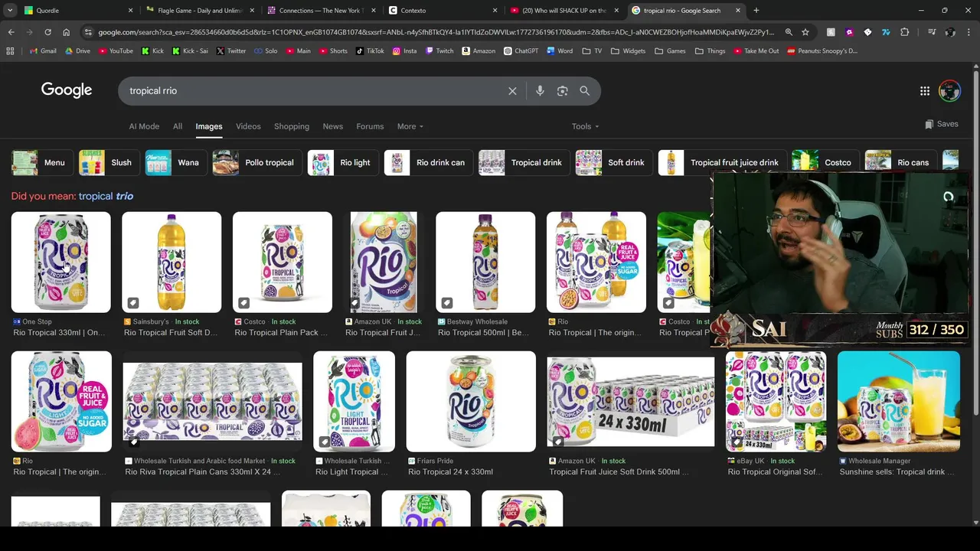
Task: Go to Google homepage via logo
Action: point(67,90)
